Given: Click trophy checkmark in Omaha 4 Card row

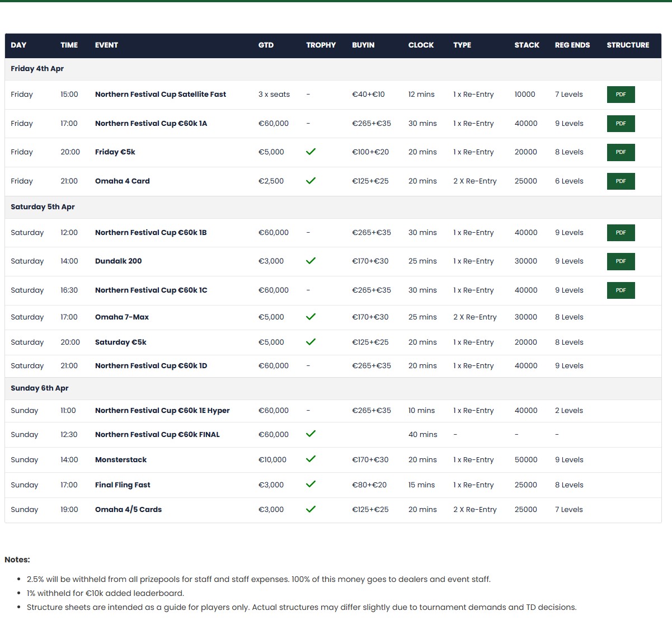Looking at the screenshot, I should (311, 181).
